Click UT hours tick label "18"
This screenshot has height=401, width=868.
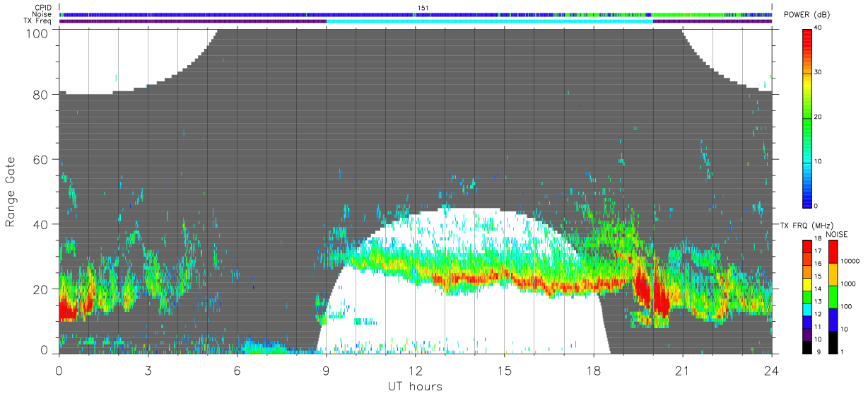point(594,371)
